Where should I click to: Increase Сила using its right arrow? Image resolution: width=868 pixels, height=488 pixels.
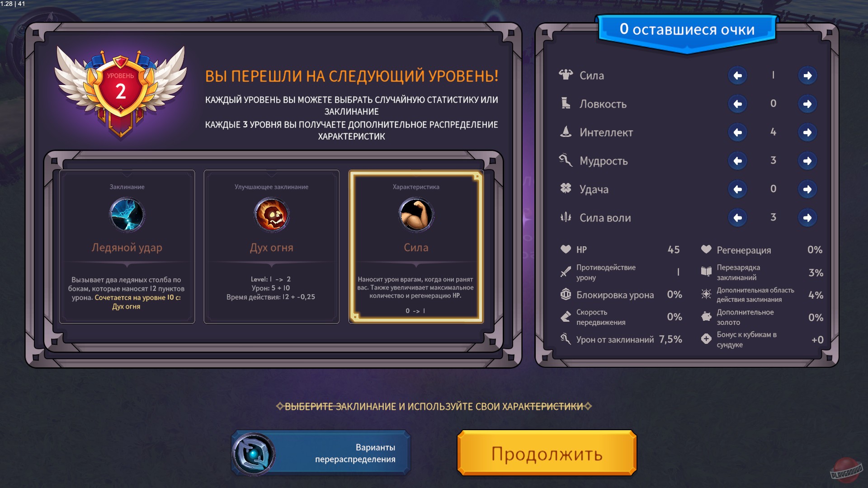[807, 75]
